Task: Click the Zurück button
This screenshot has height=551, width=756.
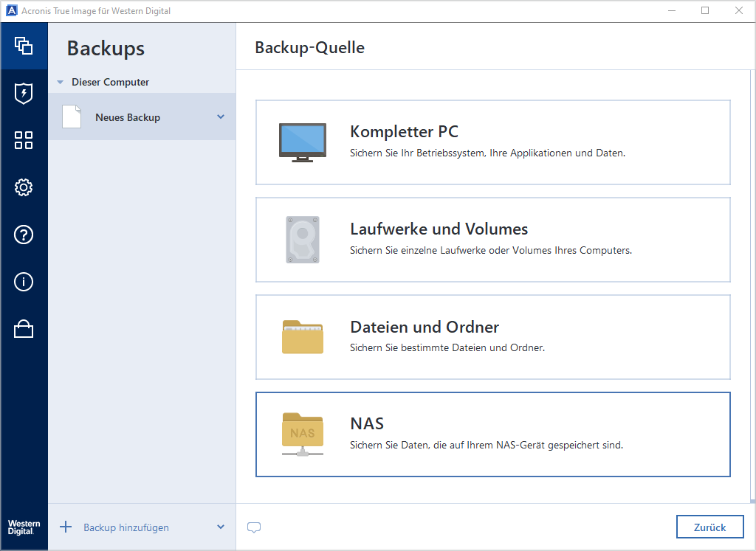Action: (x=709, y=527)
